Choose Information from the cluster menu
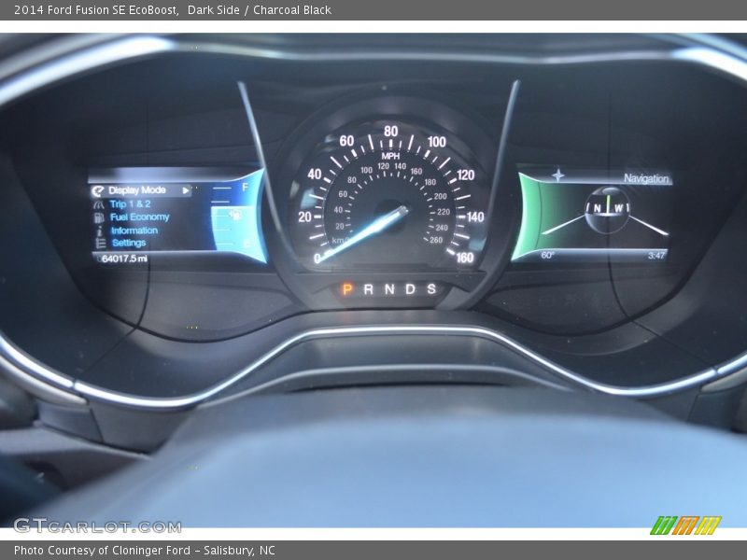This screenshot has height=560, width=747. point(135,230)
